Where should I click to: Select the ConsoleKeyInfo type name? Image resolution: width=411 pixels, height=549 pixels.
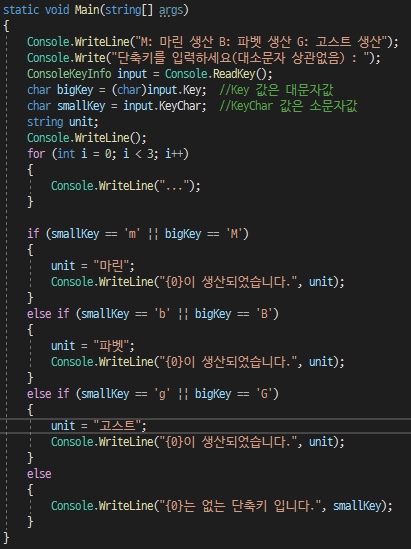point(69,74)
